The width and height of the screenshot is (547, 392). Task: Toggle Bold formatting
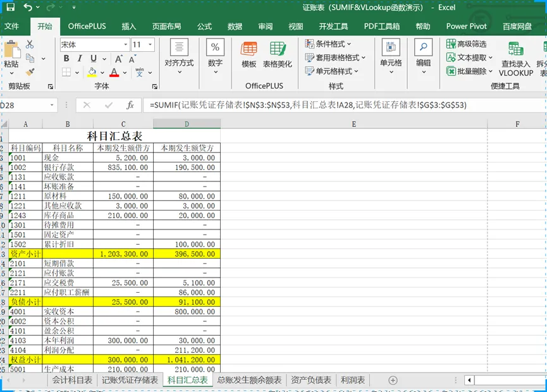click(x=66, y=58)
